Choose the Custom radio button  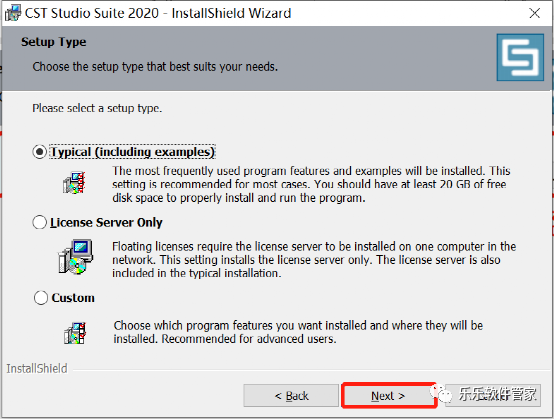click(x=41, y=297)
